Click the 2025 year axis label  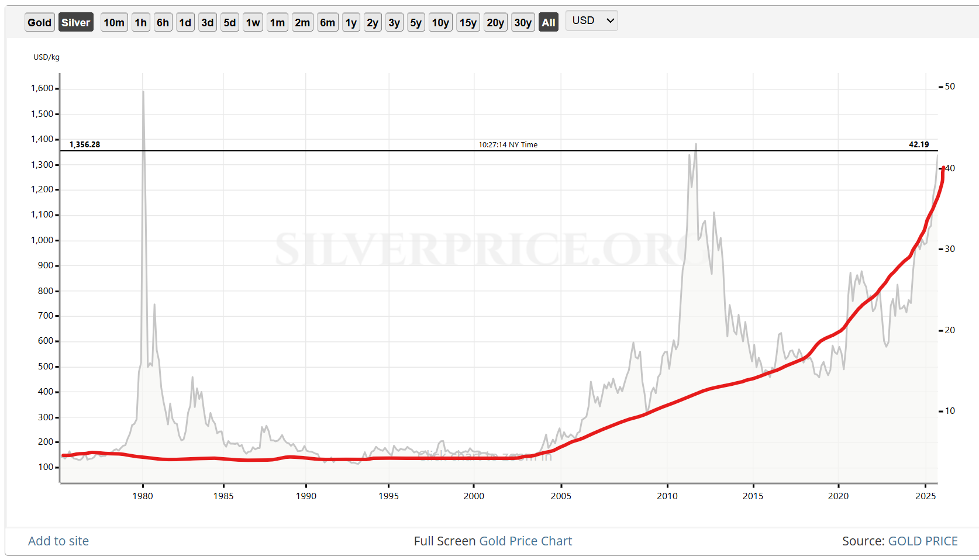[926, 496]
